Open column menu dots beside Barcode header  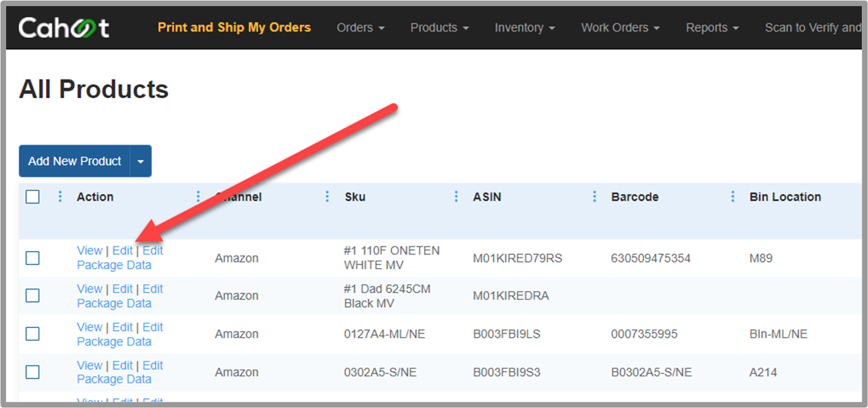click(x=733, y=197)
